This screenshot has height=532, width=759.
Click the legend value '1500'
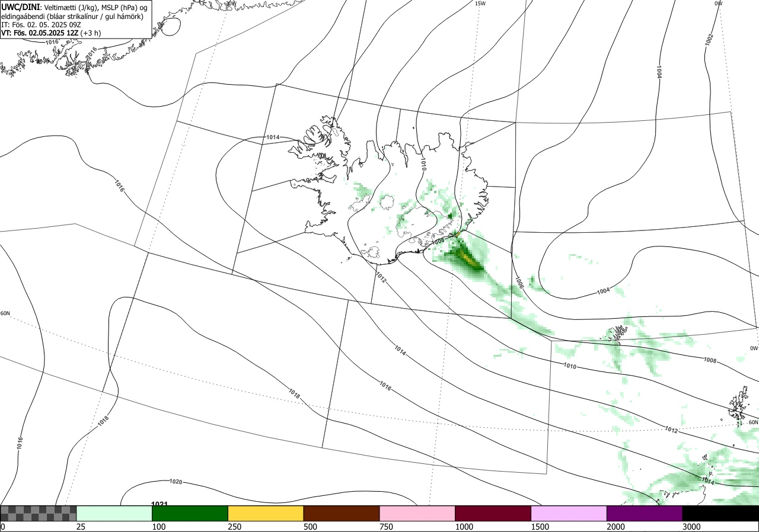click(x=540, y=527)
